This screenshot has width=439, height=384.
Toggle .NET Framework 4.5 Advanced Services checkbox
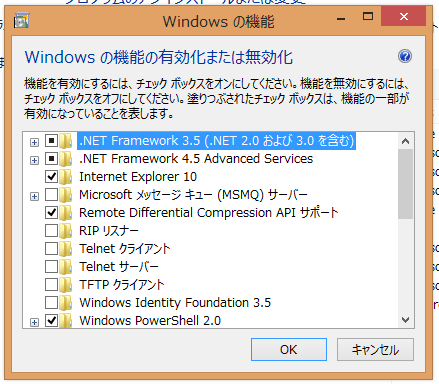(51, 159)
